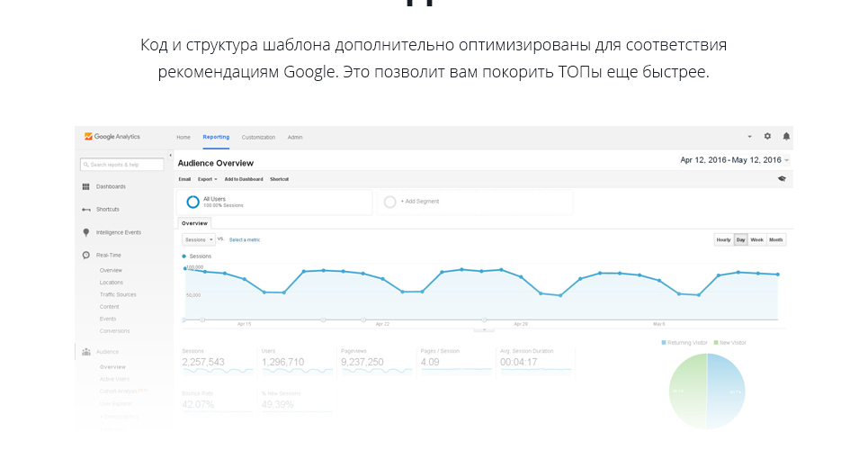
Task: Focus the 'Search reports & help' field
Action: 121,165
